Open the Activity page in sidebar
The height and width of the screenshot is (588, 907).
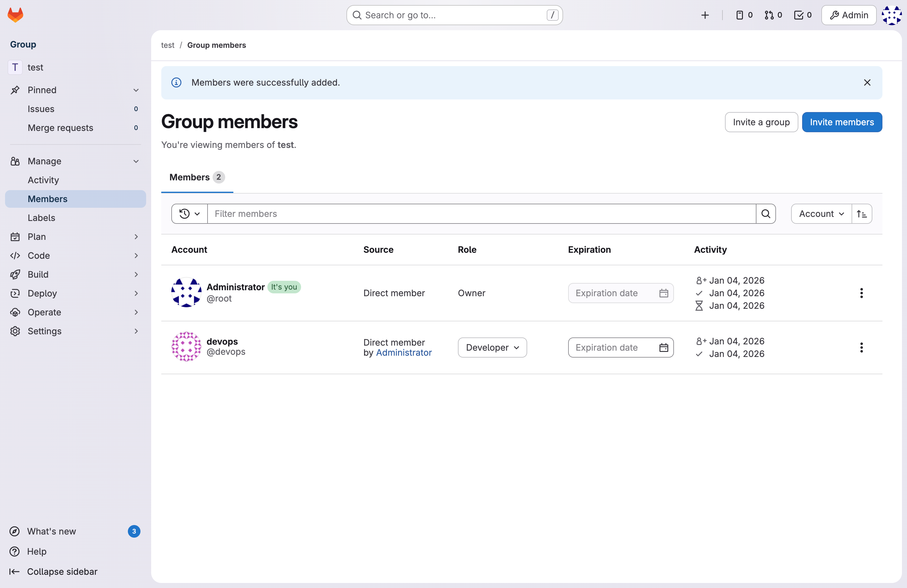[43, 180]
